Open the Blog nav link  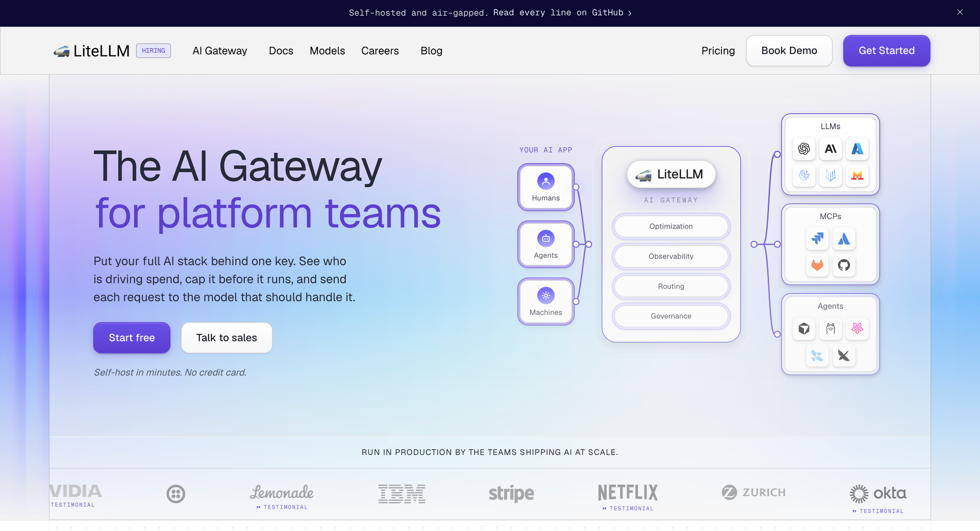431,51
